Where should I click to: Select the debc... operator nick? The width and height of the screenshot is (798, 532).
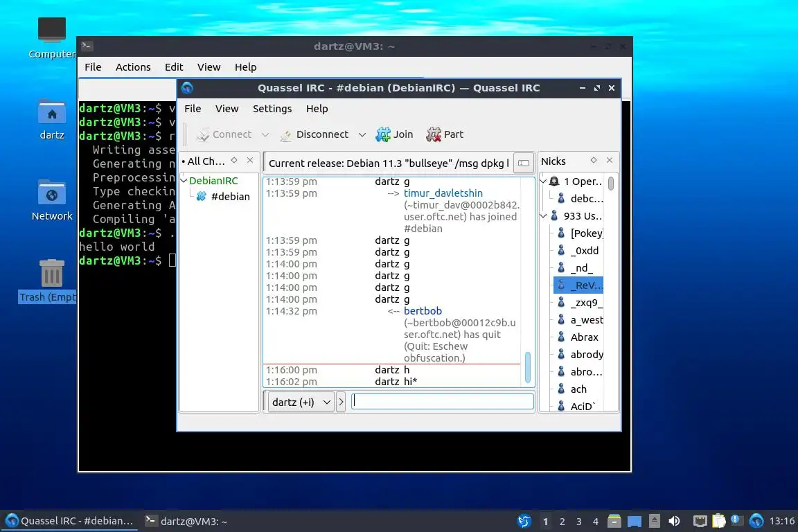586,199
